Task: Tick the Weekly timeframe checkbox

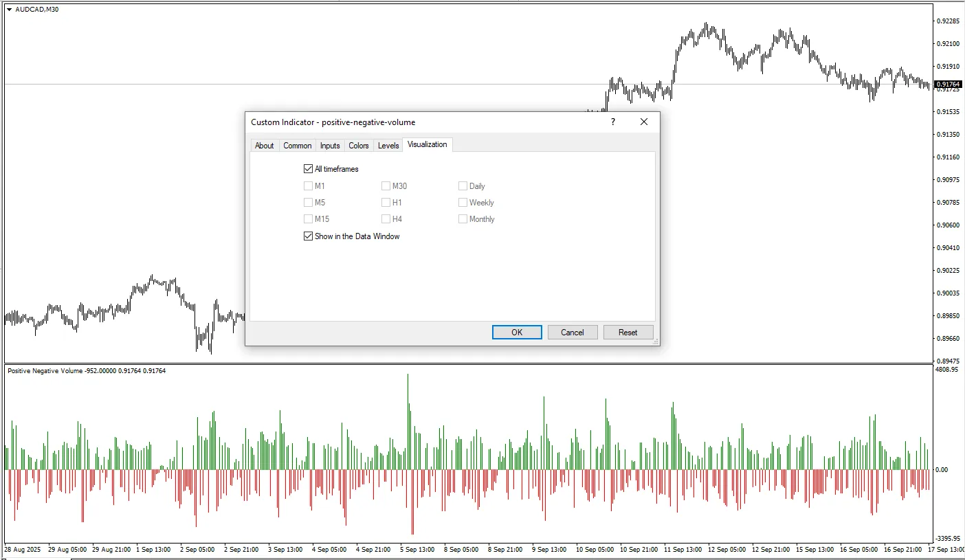Action: [x=463, y=203]
